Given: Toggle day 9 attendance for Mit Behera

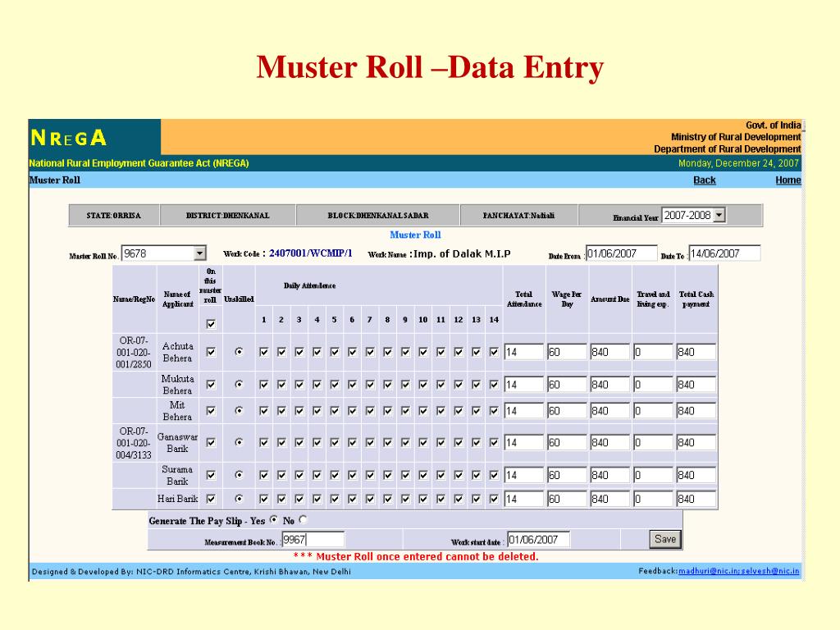Looking at the screenshot, I should click(405, 411).
